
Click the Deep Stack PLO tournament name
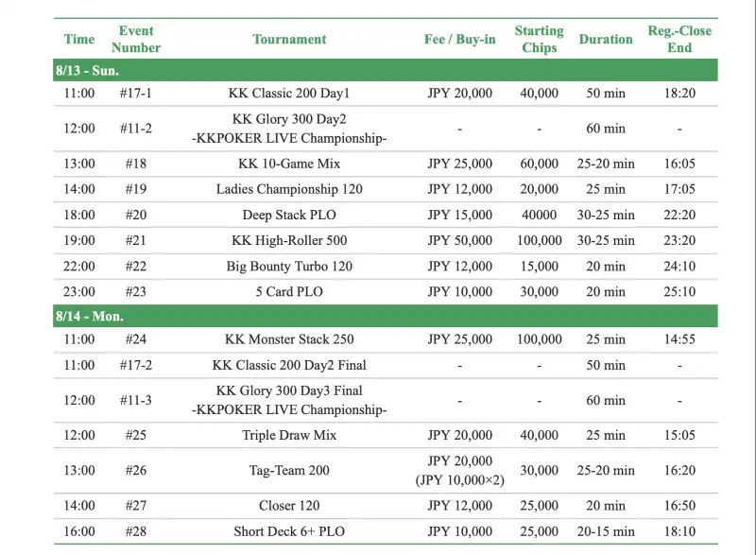pyautogui.click(x=289, y=215)
